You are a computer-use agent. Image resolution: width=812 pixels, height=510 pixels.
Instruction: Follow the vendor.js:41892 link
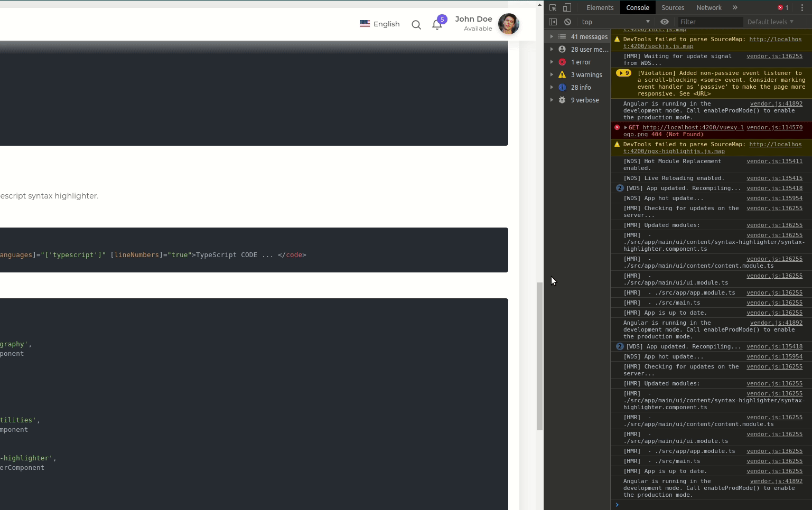point(776,103)
